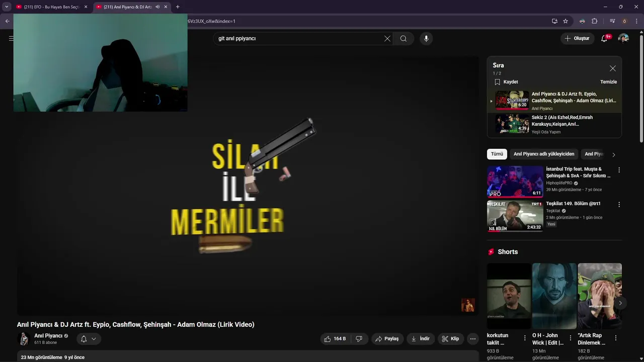Open a new browser tab

[x=178, y=7]
